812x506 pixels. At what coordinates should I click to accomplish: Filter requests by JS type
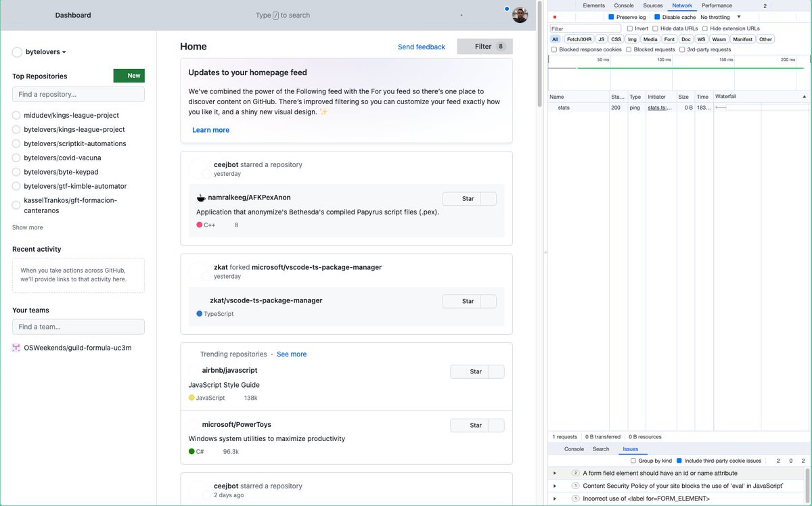(x=601, y=39)
